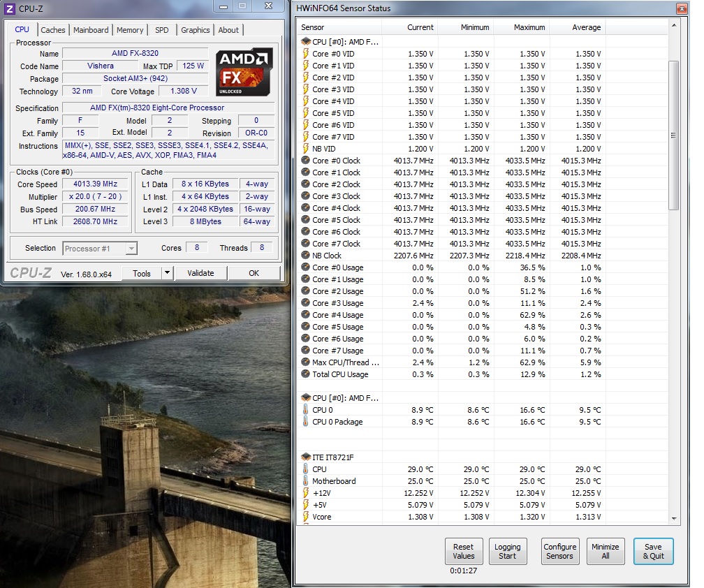
Task: Select the SPD tab
Action: [161, 30]
